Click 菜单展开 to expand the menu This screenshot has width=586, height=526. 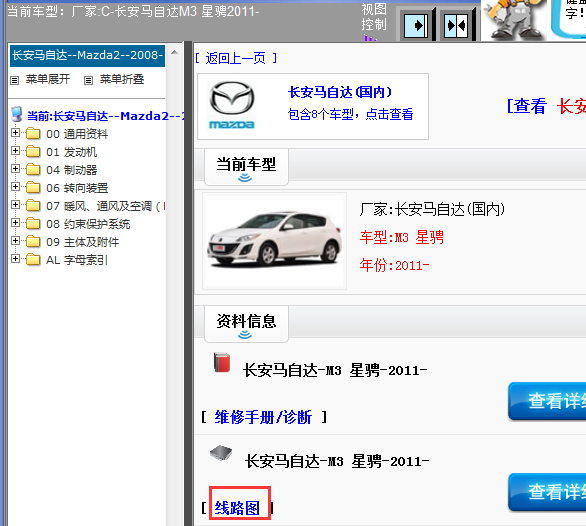coord(48,79)
